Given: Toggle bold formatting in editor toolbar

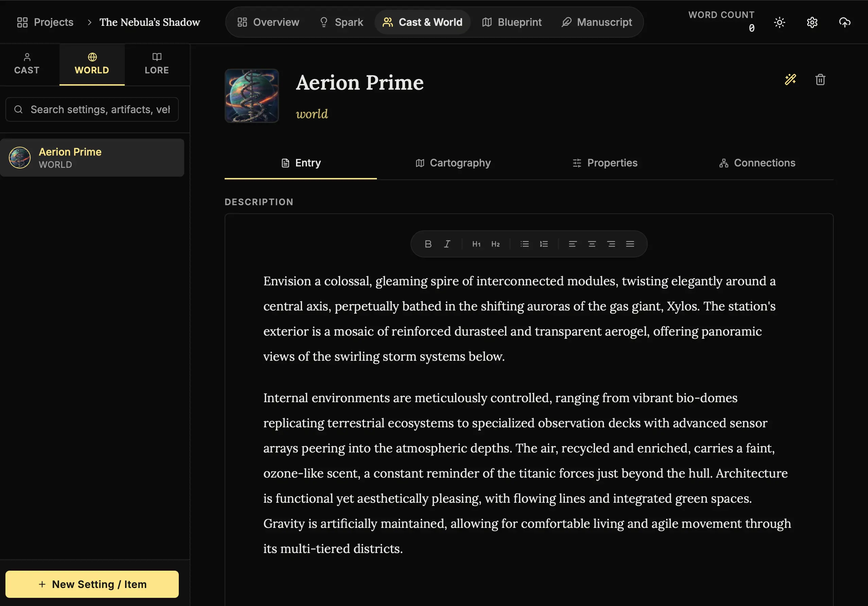Looking at the screenshot, I should (428, 244).
